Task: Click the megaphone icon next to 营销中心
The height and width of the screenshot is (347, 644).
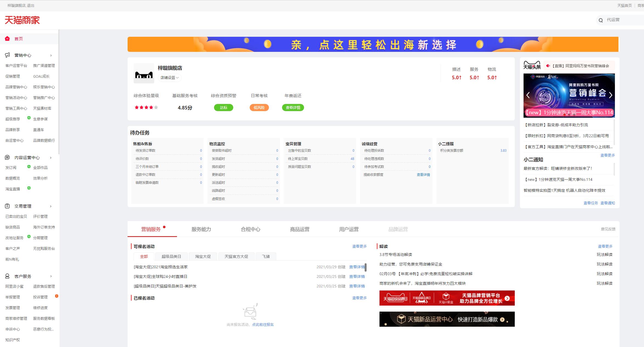Action: 7,55
